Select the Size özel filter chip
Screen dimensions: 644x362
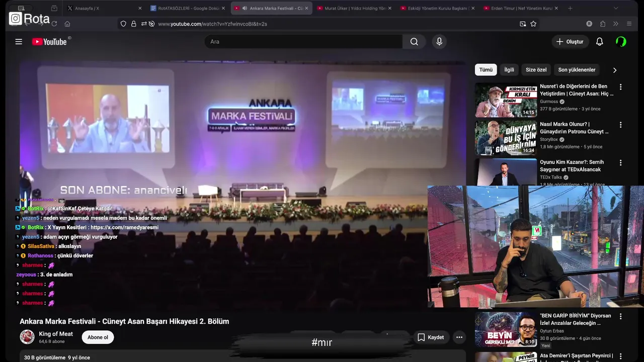pyautogui.click(x=536, y=70)
